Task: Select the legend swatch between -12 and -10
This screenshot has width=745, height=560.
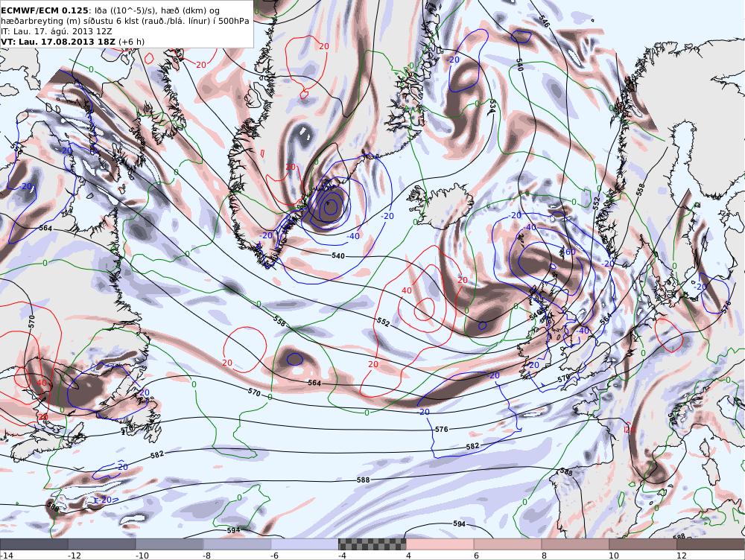Action: click(x=102, y=544)
